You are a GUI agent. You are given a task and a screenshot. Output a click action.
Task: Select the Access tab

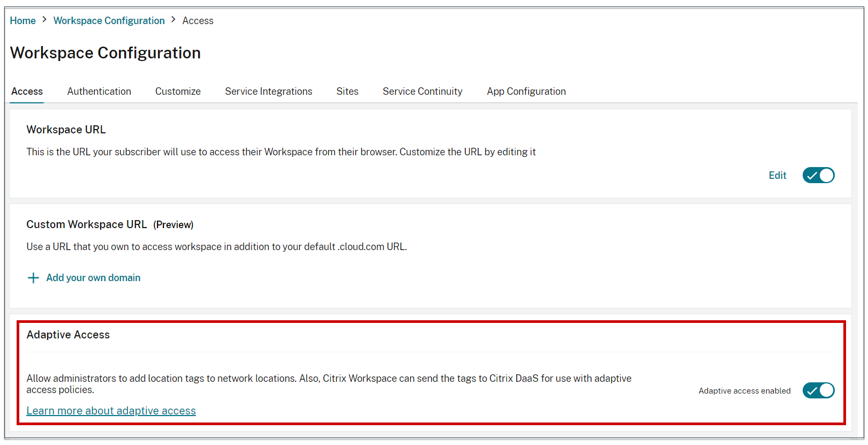(27, 92)
